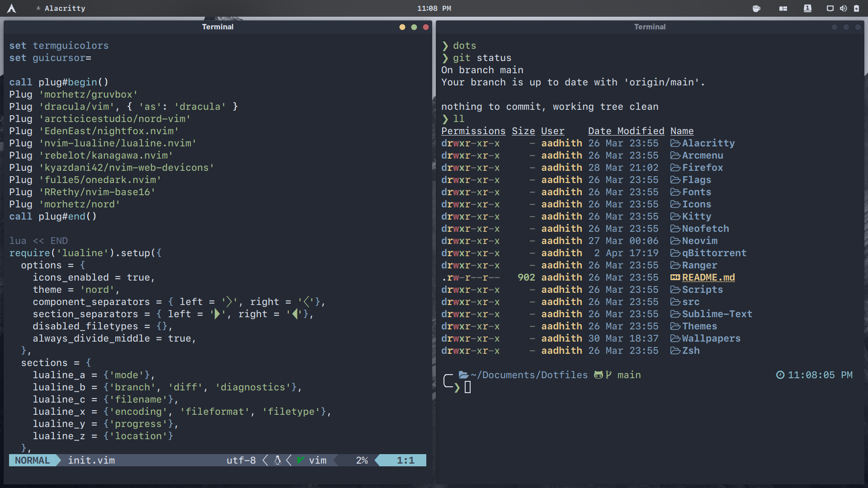868x488 pixels.
Task: Click the caffeine coffee cup icon
Action: (756, 8)
